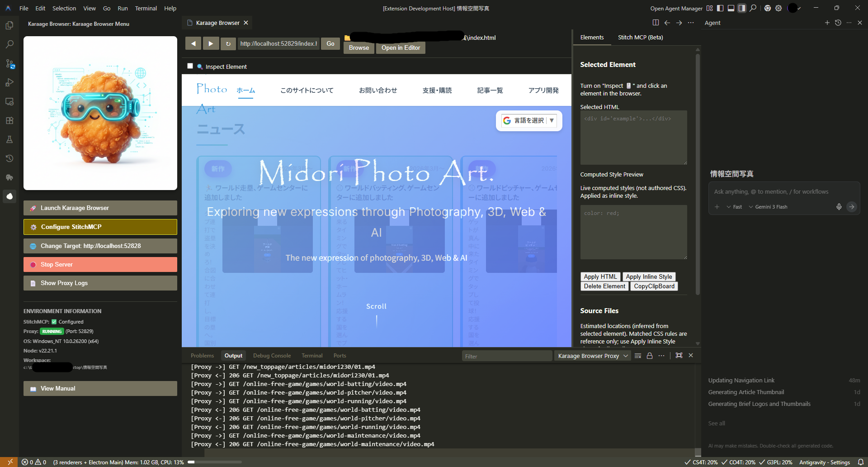868x467 pixels.
Task: Click the URL address input field
Action: (x=278, y=43)
